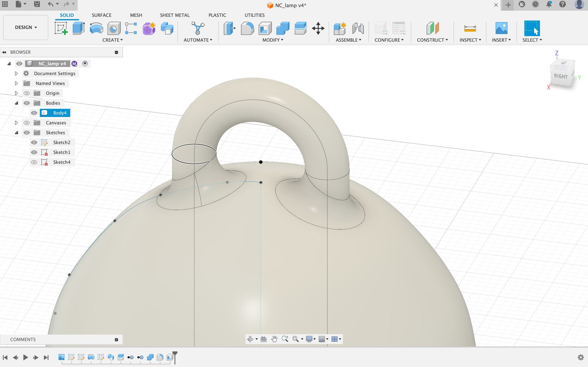Open the DESIGN workspace dropdown
This screenshot has width=588, height=367.
click(x=26, y=27)
